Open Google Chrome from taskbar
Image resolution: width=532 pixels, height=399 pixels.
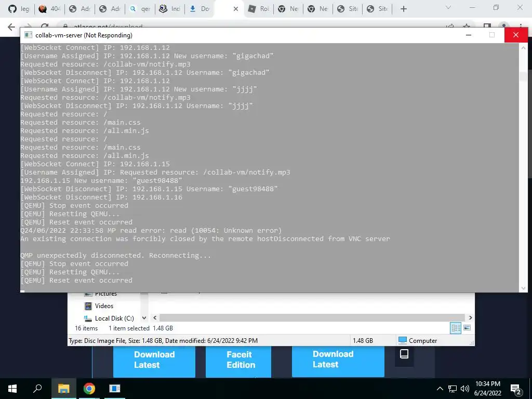(x=89, y=389)
